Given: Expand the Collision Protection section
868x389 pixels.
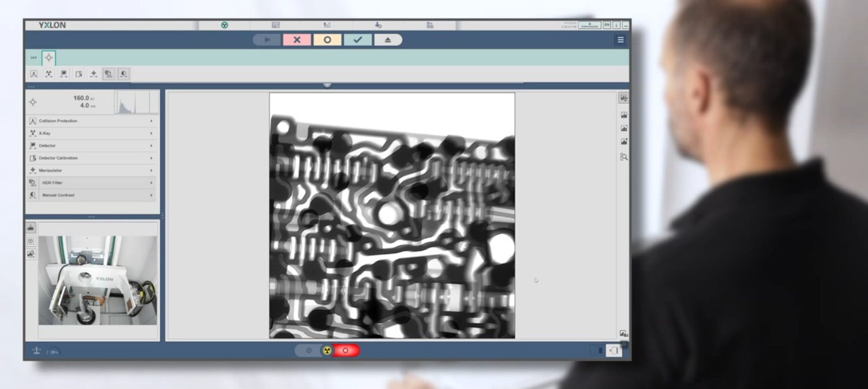Looking at the screenshot, I should click(x=91, y=121).
